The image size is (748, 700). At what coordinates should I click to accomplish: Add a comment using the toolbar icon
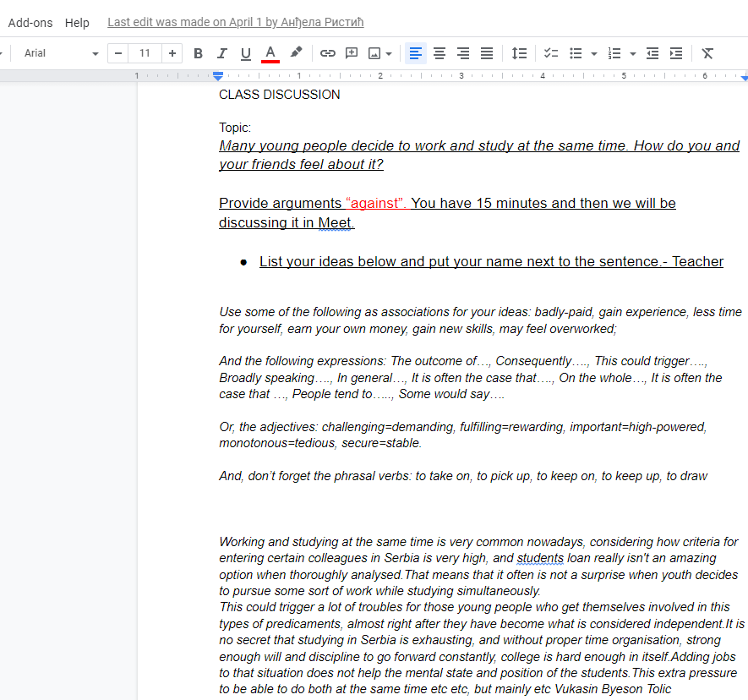point(352,53)
